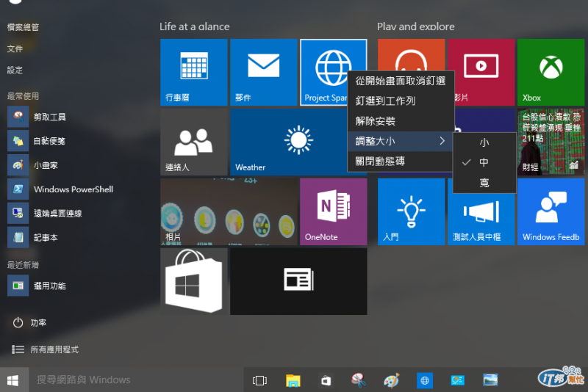Screen dimensions: 588x392
Task: Open the Mail tile 郵件
Action: tap(263, 72)
